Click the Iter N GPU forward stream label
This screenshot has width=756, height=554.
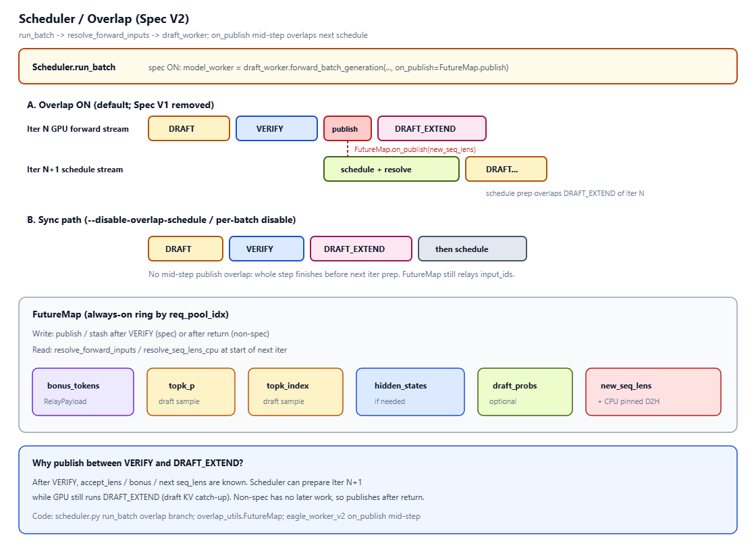click(78, 129)
